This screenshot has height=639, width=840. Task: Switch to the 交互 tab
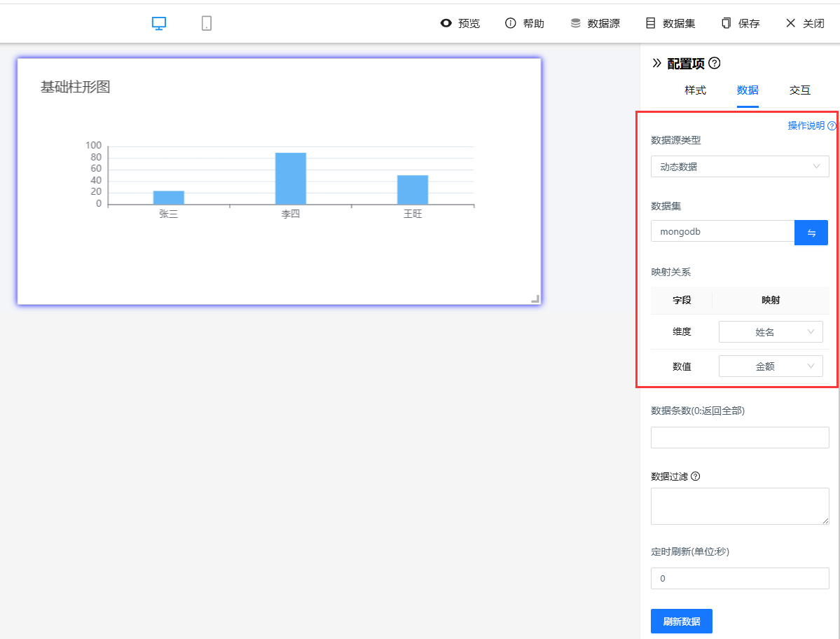800,90
